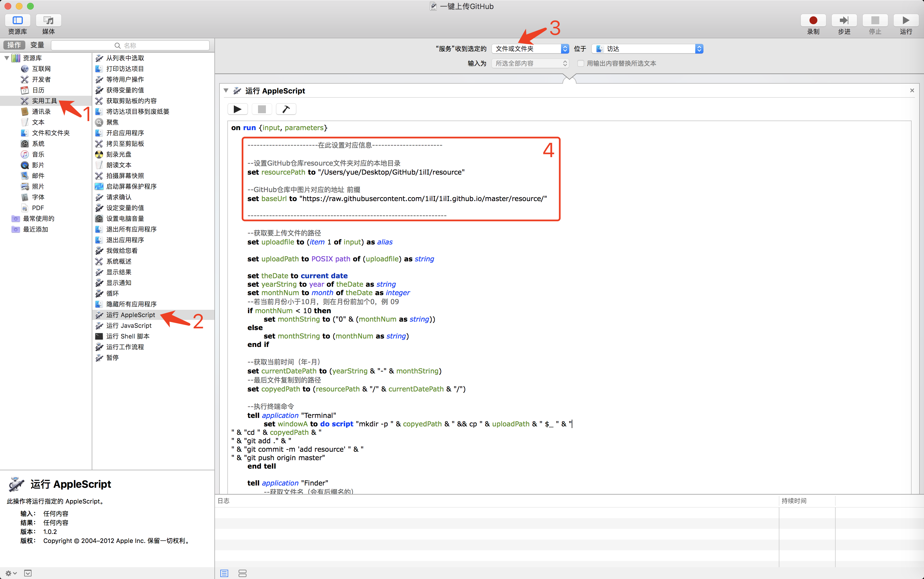The height and width of the screenshot is (579, 924).
Task: Open the files or folders service input dropdown
Action: click(530, 49)
